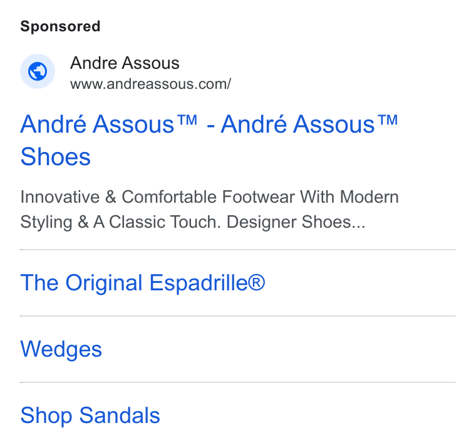
Task: Click the truncated Designer Shoes... text
Action: point(296,222)
